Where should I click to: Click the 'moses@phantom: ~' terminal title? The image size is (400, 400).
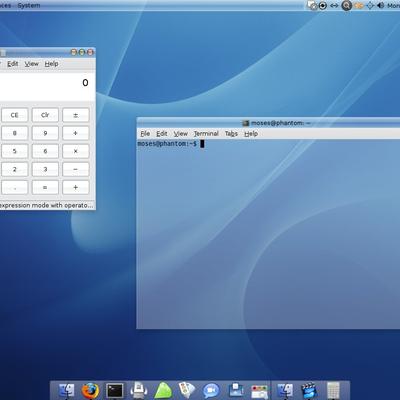(280, 123)
